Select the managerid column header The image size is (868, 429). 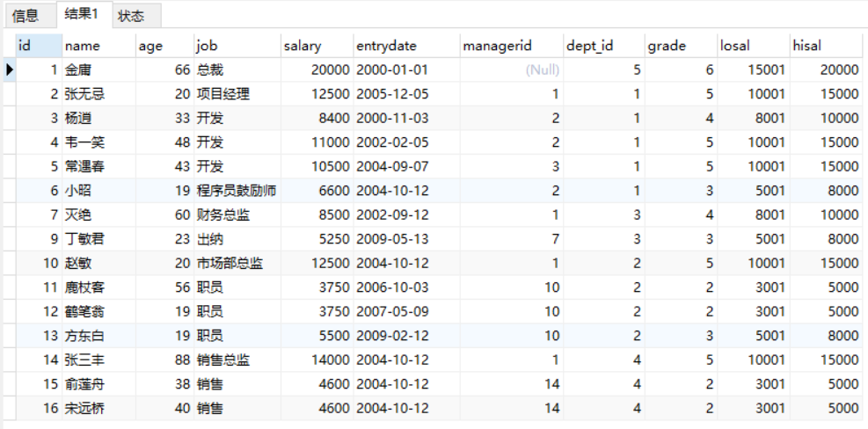click(x=512, y=46)
